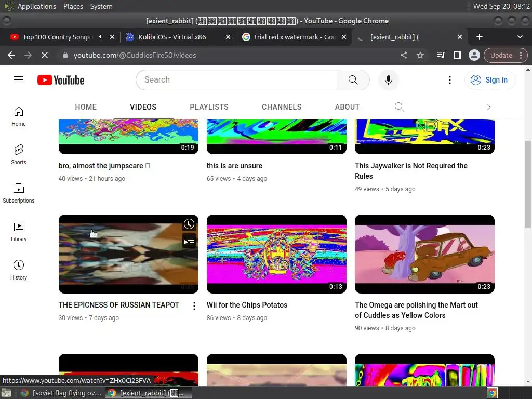
Task: Click the YouTube search input field
Action: (236, 80)
